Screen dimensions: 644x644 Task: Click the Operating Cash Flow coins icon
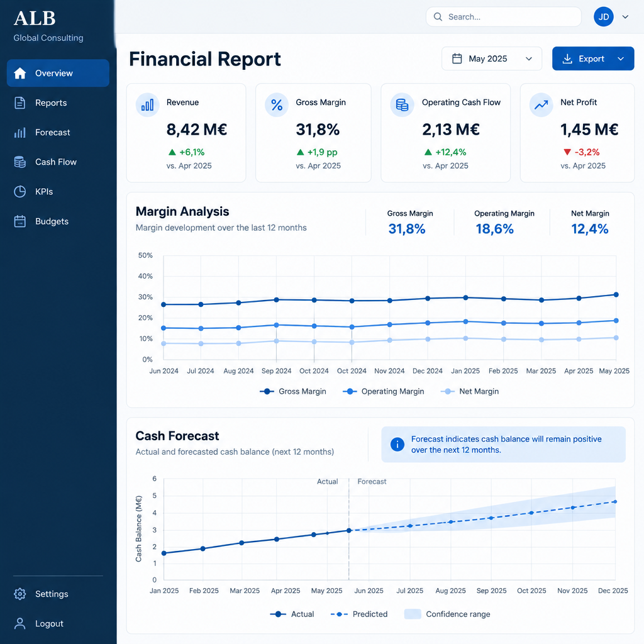[x=402, y=105]
